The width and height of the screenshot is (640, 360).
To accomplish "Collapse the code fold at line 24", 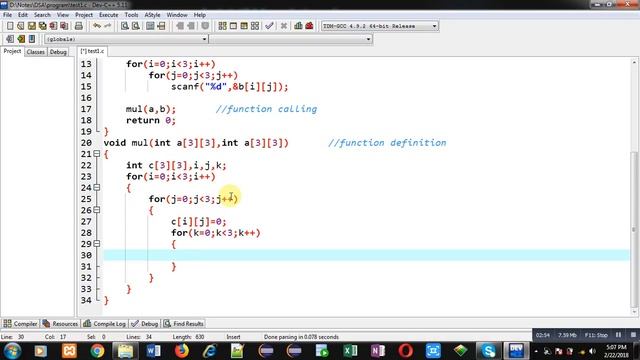I will click(x=97, y=188).
